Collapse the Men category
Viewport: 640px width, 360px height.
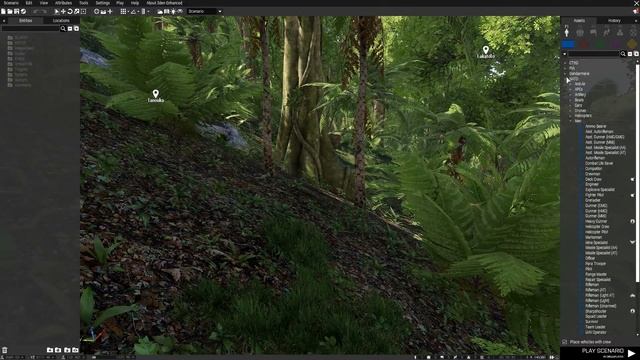[x=571, y=121]
